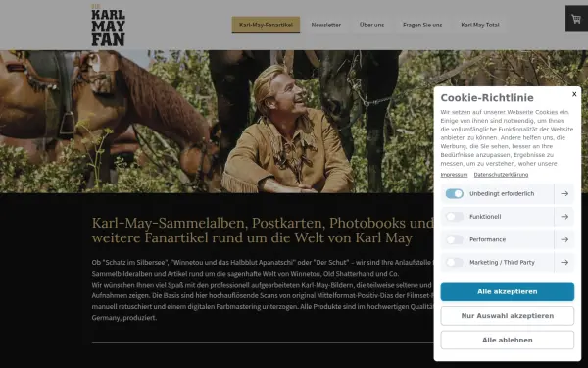Open the shopping cart icon
The image size is (588, 368).
[576, 19]
